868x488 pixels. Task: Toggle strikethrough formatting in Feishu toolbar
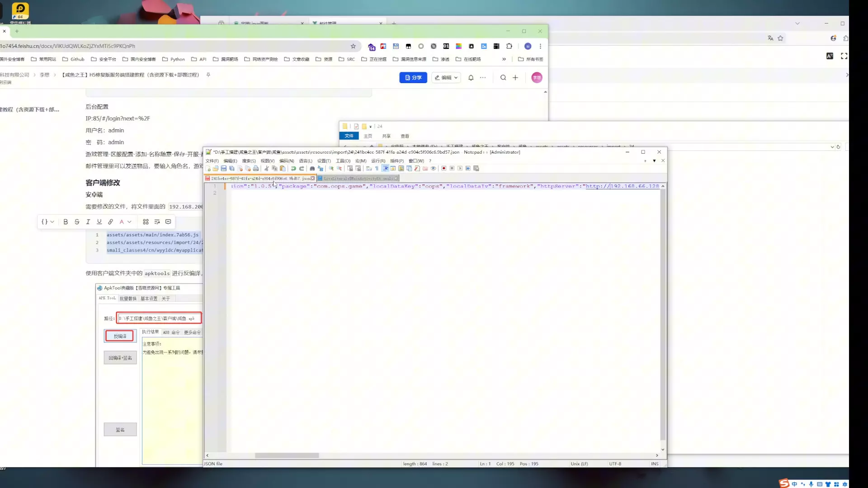77,222
